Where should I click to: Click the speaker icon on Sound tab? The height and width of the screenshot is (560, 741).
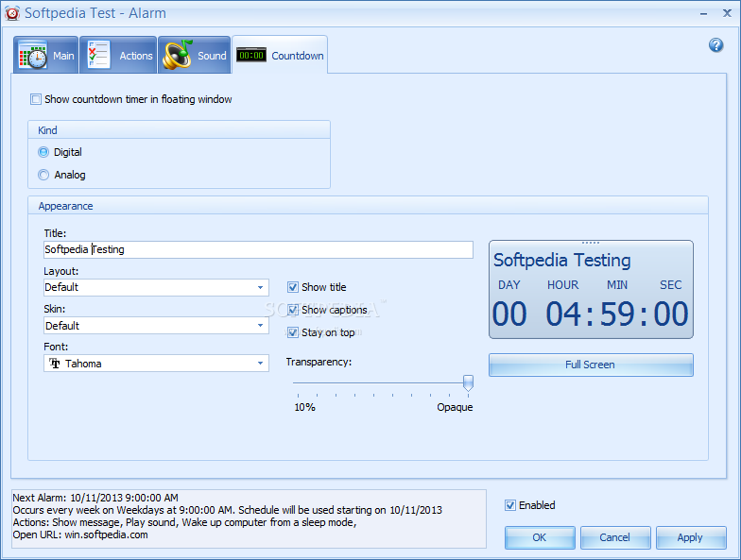coord(178,55)
